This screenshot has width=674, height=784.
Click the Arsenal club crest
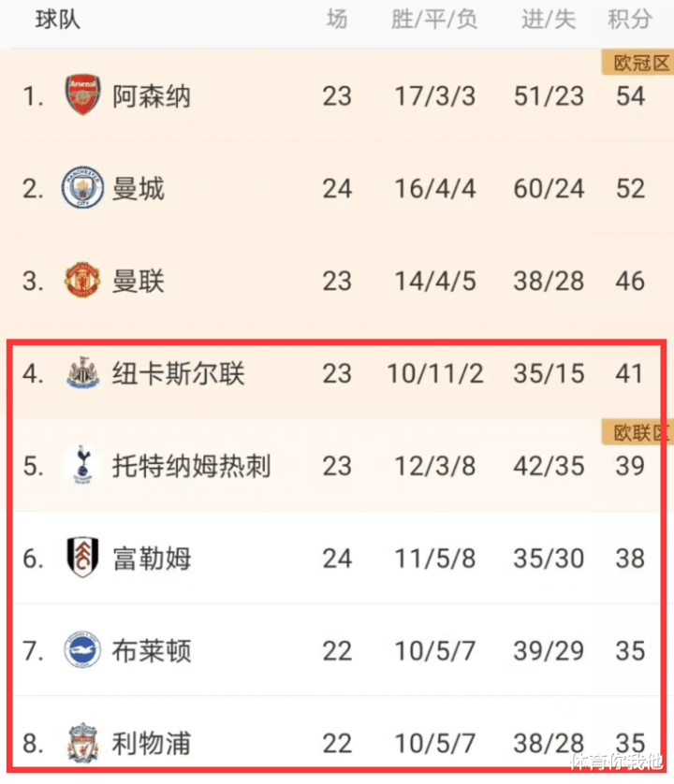tap(83, 94)
